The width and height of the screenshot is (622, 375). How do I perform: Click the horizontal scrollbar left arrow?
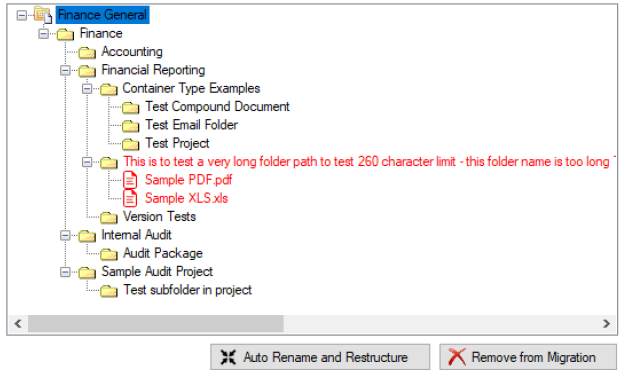coord(18,324)
